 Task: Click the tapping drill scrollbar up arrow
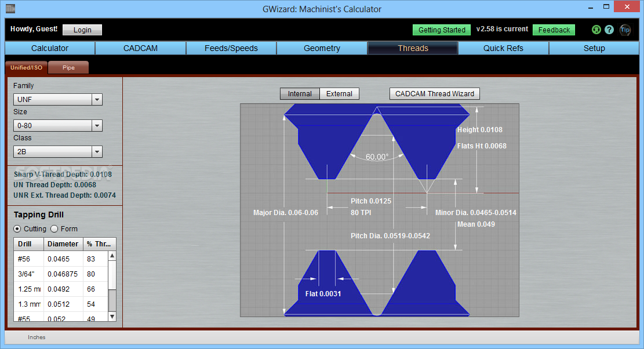pos(112,256)
